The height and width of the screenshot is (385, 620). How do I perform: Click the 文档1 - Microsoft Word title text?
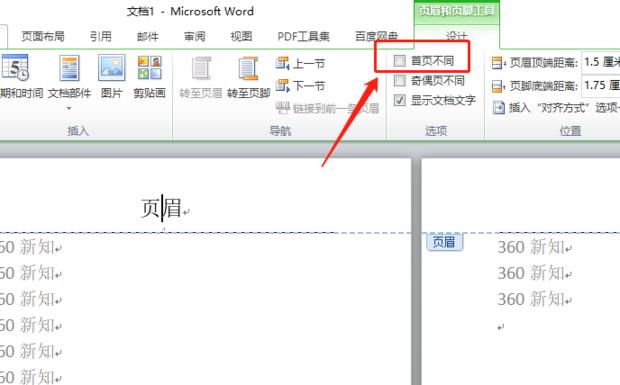[x=190, y=11]
